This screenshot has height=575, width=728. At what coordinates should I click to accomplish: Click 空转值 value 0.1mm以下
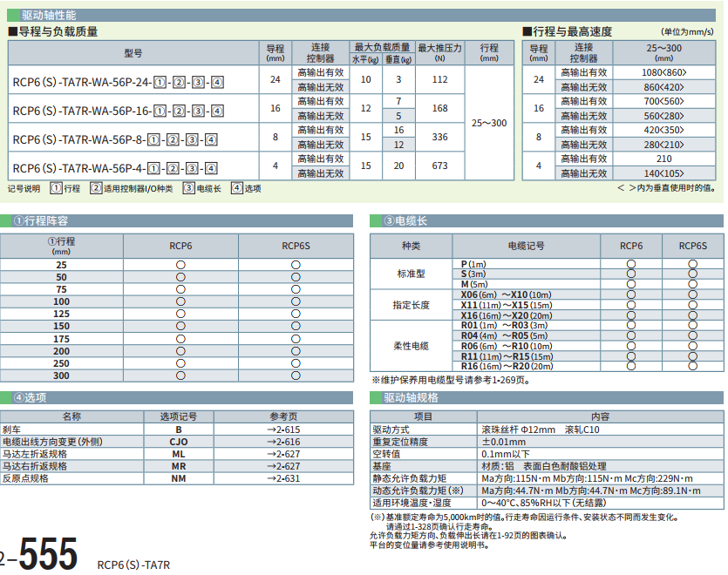505,454
